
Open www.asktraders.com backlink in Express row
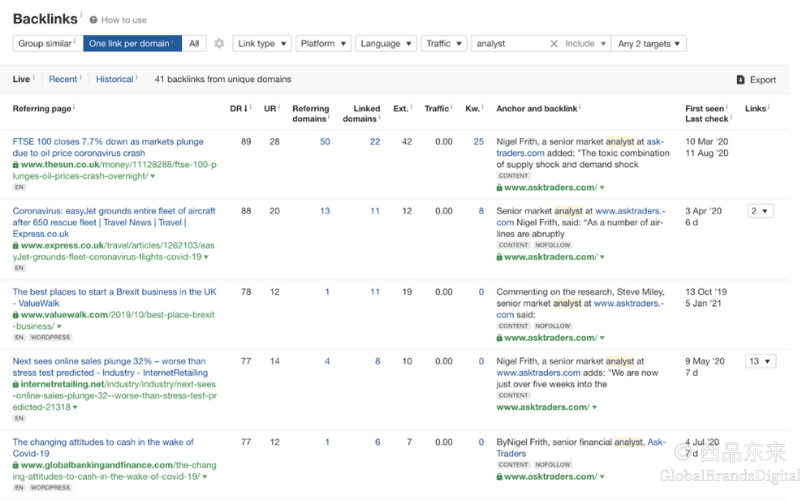click(550, 257)
